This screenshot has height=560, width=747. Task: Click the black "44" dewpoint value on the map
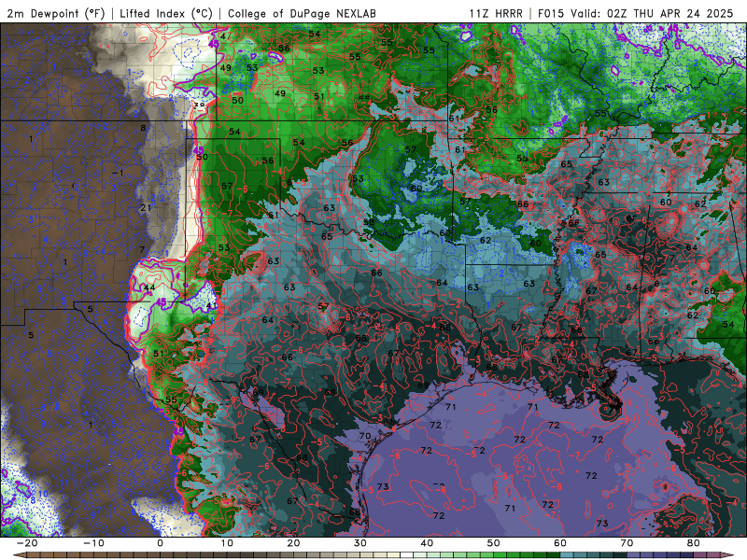pos(149,287)
